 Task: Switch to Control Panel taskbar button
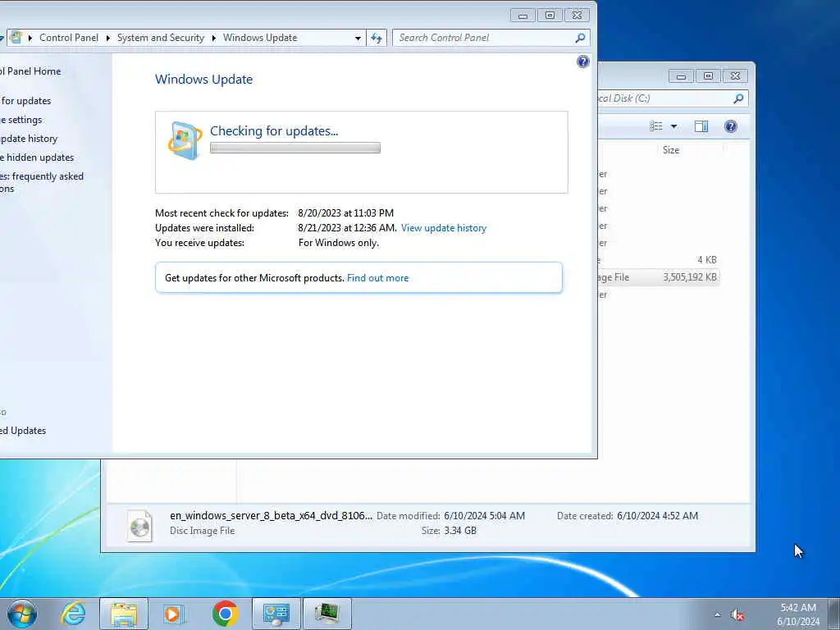pyautogui.click(x=276, y=614)
